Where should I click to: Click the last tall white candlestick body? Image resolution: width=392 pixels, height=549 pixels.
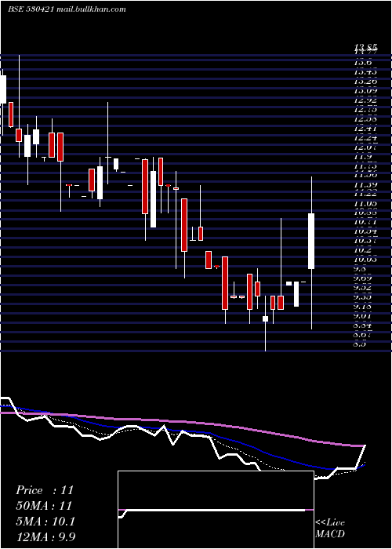coord(311,241)
